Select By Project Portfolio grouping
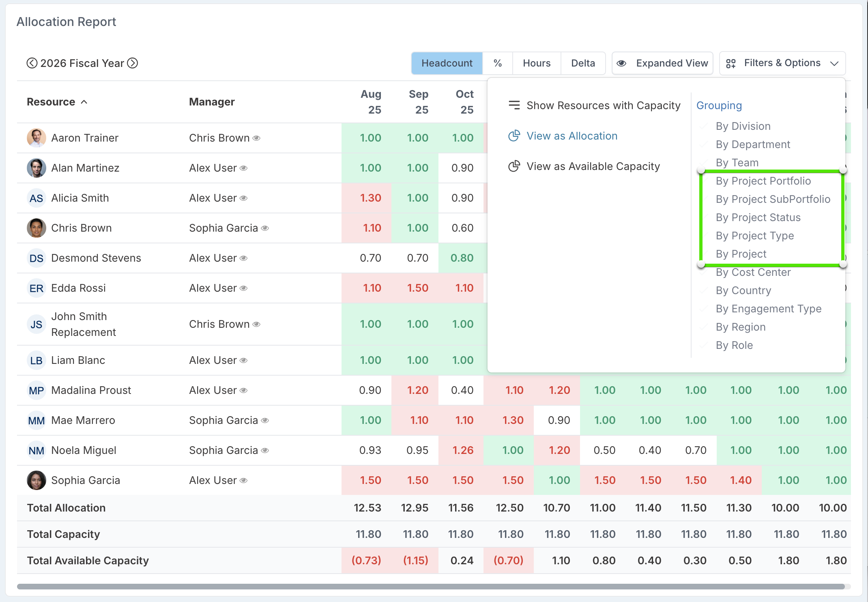This screenshot has height=602, width=868. coord(763,181)
